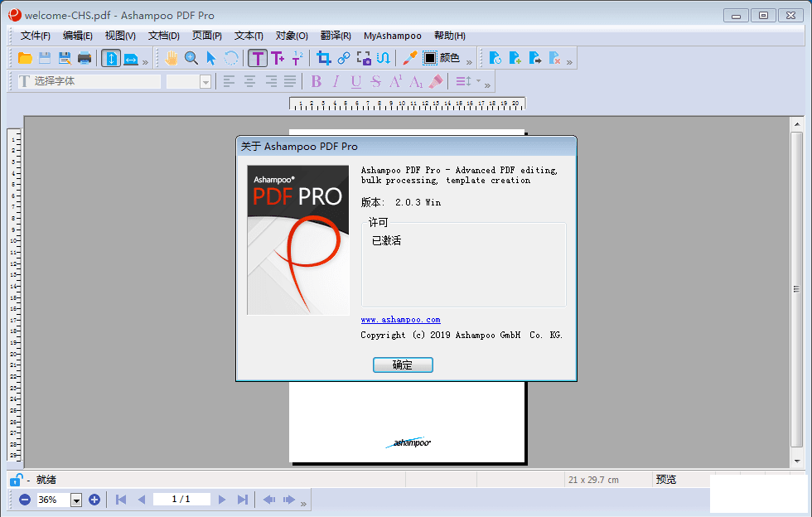Viewport: 812px width, 517px height.
Task: Click the insert page plus icon
Action: coord(515,58)
